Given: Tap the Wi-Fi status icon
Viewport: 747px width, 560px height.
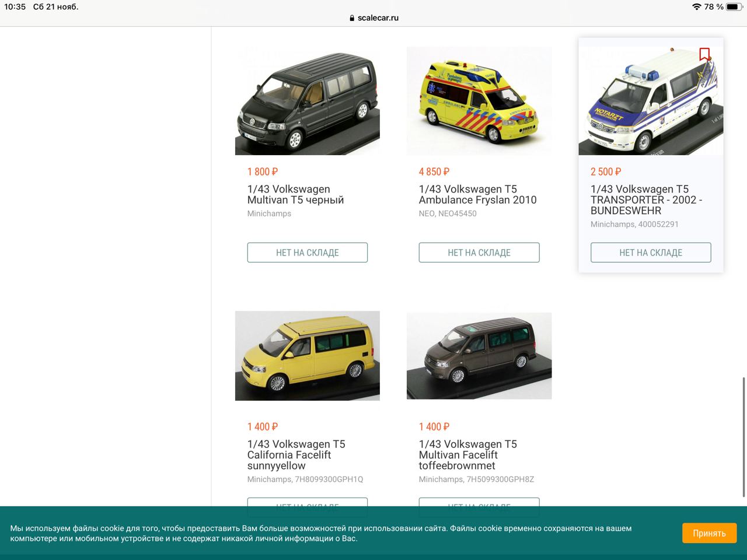Looking at the screenshot, I should 696,7.
